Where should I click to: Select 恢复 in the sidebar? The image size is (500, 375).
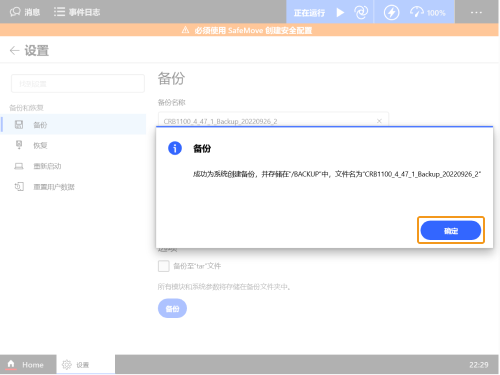74,145
